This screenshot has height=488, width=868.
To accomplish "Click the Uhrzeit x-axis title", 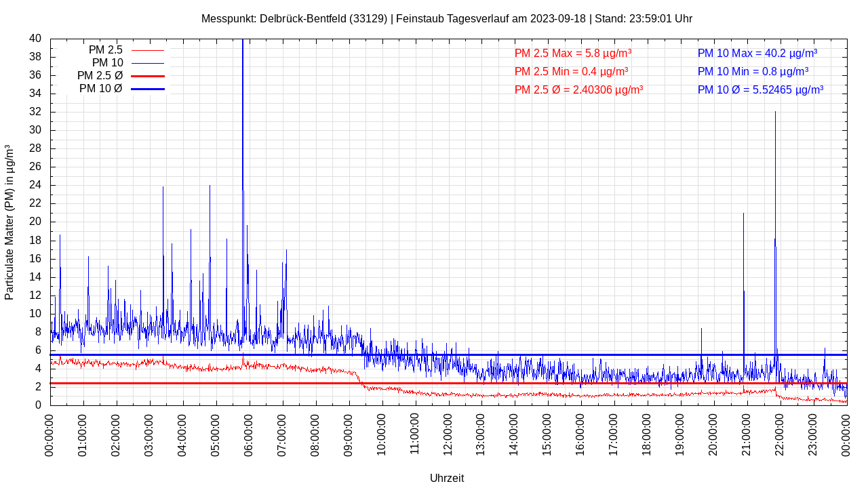I will tap(447, 478).
